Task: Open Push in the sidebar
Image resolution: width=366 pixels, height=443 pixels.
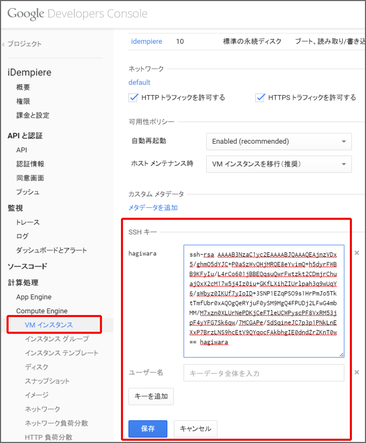Action: point(28,192)
